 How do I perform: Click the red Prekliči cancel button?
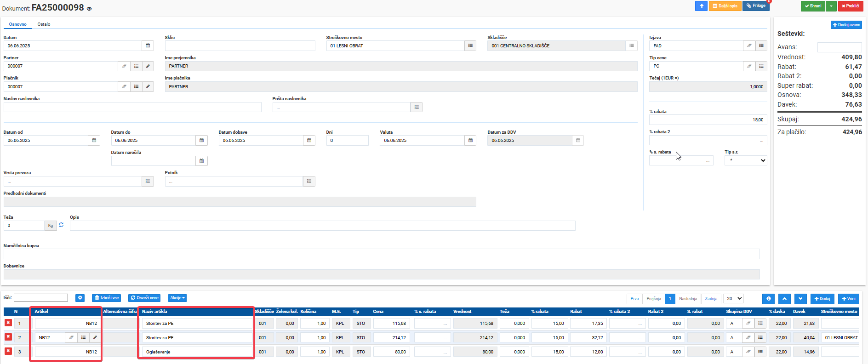point(851,6)
